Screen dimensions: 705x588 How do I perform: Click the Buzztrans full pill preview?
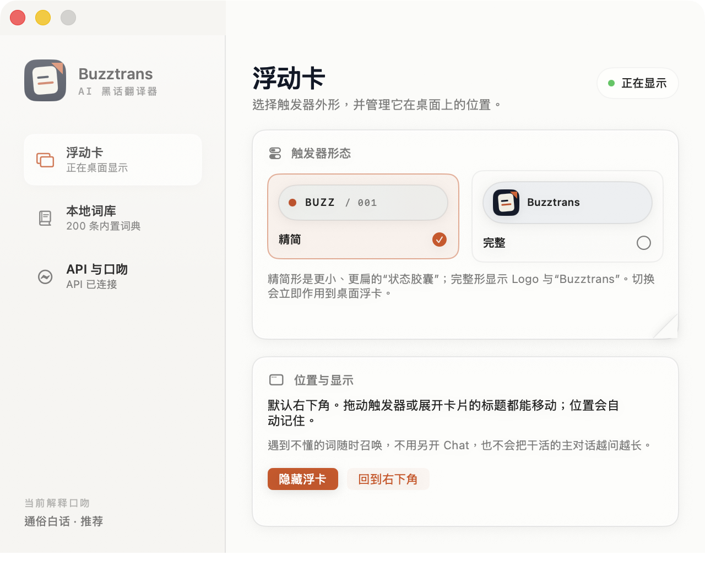pos(568,203)
